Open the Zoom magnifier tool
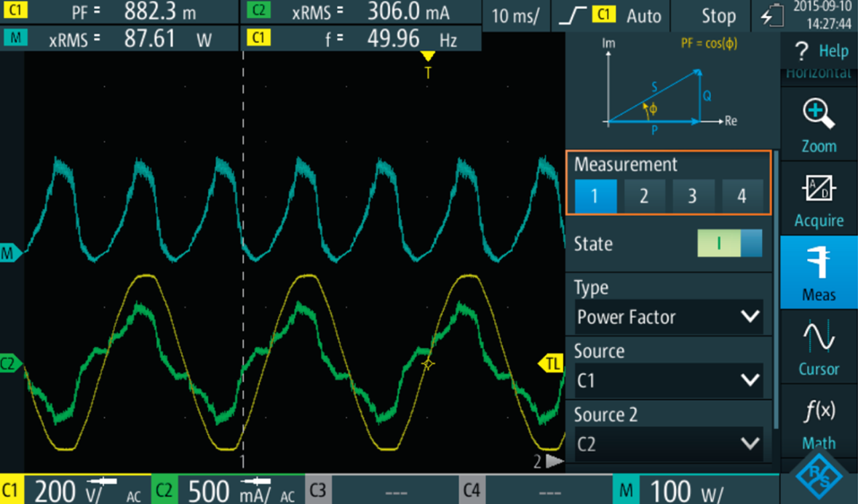Viewport: 858px width, 504px height. pos(818,124)
